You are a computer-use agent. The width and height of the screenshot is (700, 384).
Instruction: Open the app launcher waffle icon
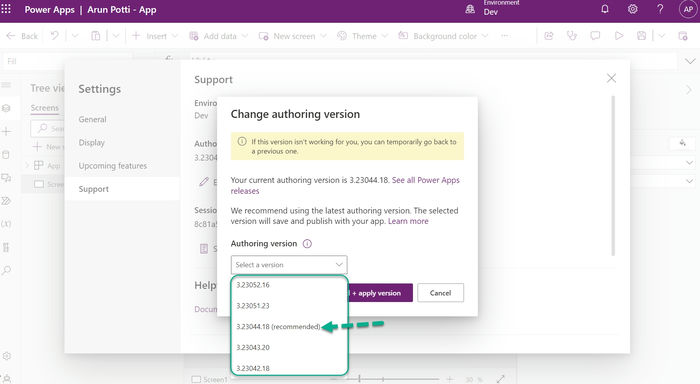(x=6, y=9)
